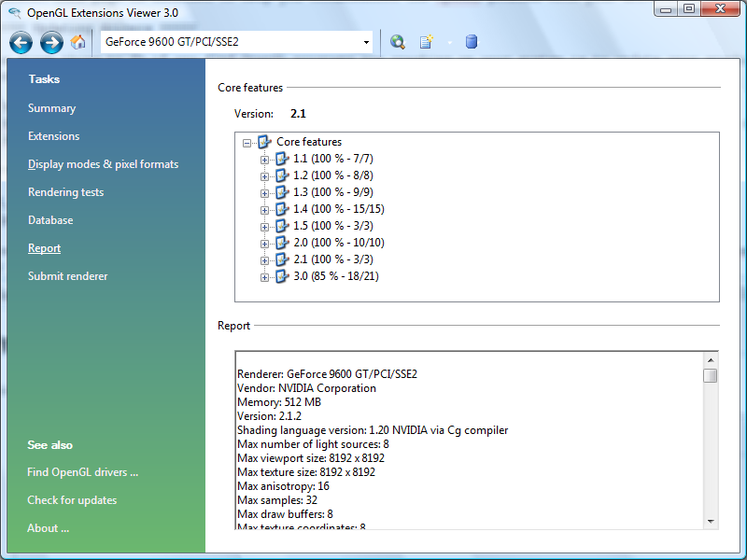Open the Extensions task page

tap(53, 136)
